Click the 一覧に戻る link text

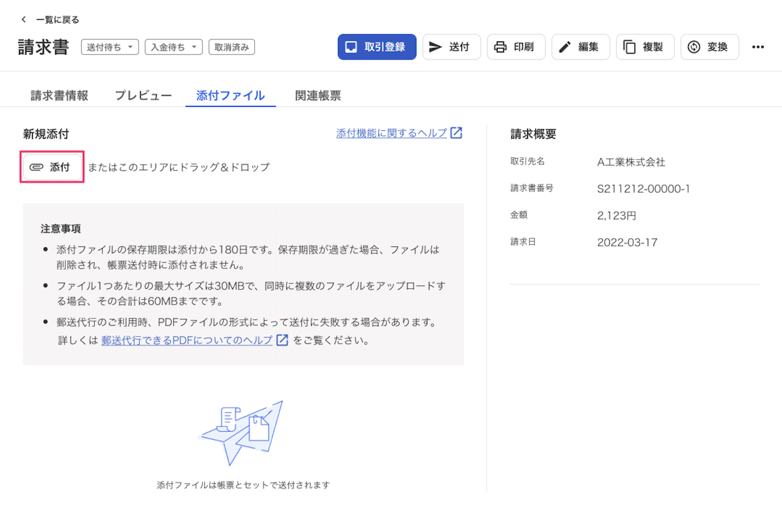[x=58, y=19]
